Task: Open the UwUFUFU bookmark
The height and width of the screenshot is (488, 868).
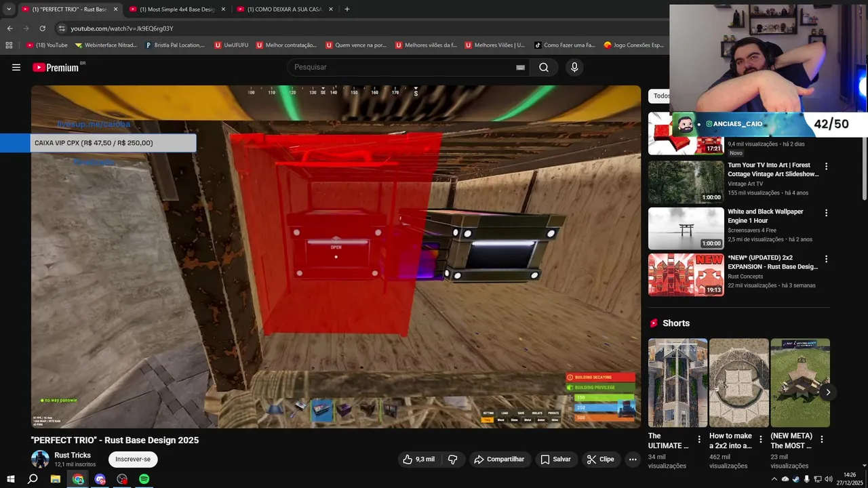Action: [x=231, y=45]
